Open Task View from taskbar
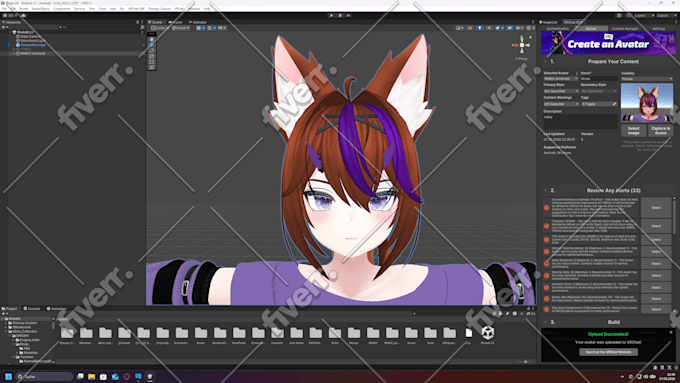 pyautogui.click(x=80, y=376)
